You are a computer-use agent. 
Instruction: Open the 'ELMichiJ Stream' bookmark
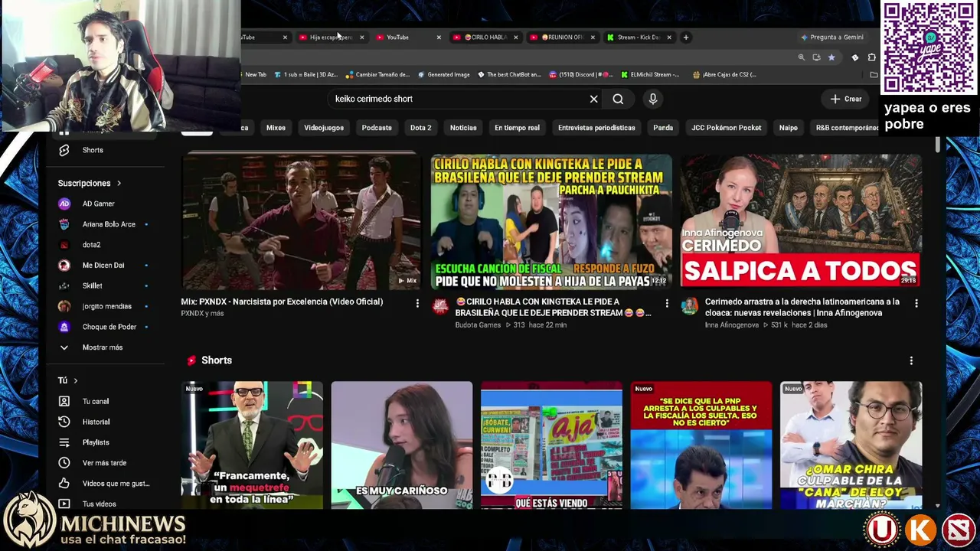pyautogui.click(x=650, y=74)
